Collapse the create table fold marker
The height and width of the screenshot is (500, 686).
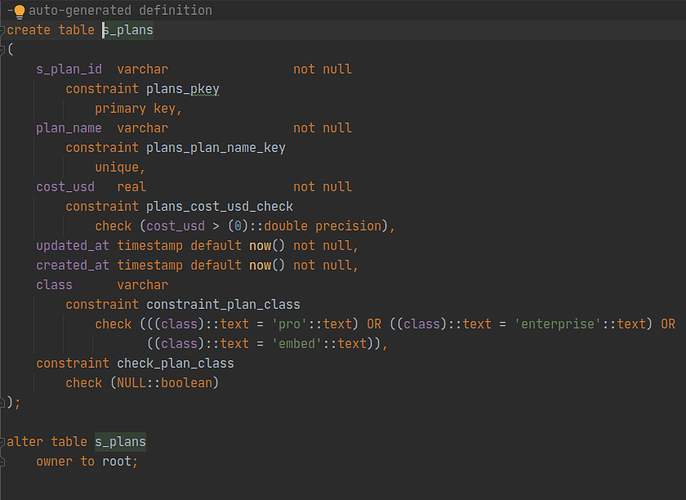tap(2, 30)
